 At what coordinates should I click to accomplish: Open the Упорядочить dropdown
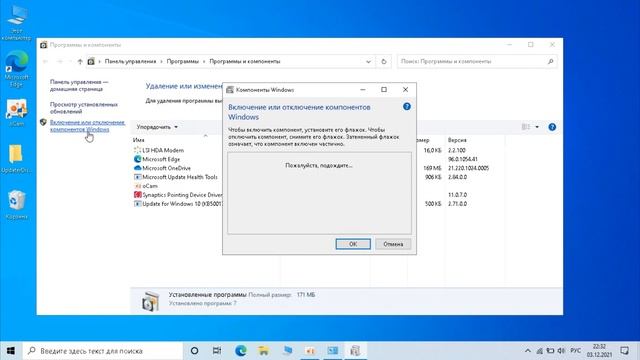click(x=157, y=127)
